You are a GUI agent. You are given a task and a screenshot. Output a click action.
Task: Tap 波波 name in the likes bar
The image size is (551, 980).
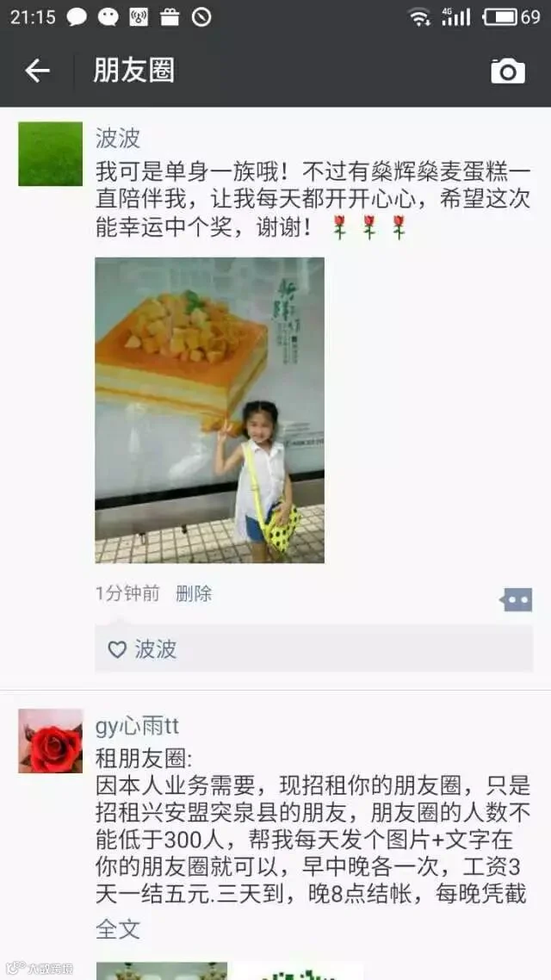pyautogui.click(x=156, y=649)
